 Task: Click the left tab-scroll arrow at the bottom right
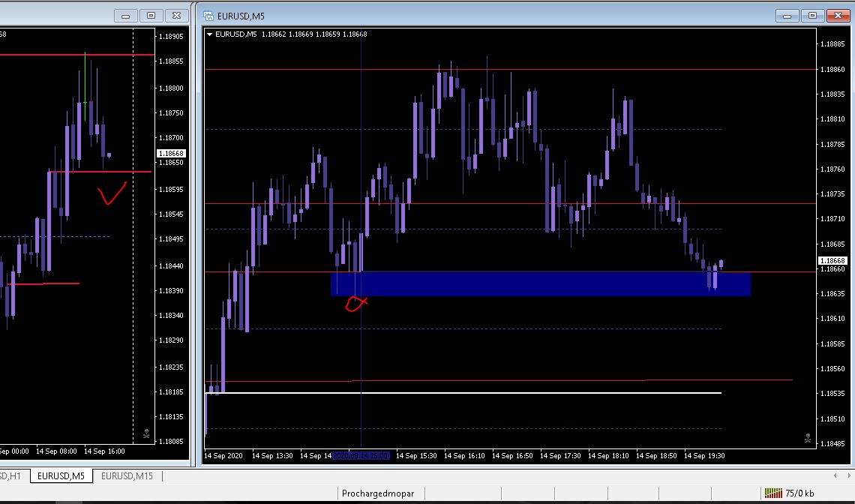click(x=835, y=475)
